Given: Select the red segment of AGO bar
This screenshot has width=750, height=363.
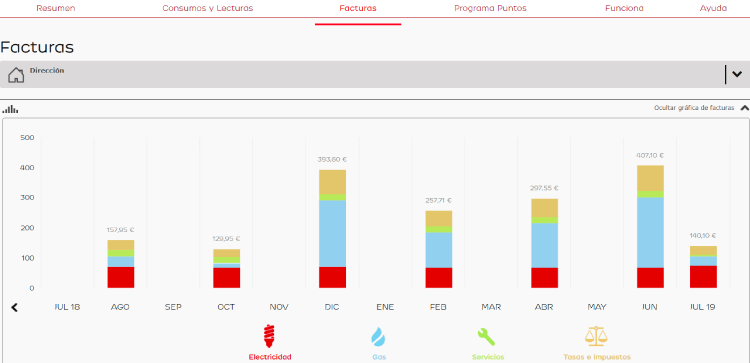Looking at the screenshot, I should point(121,277).
